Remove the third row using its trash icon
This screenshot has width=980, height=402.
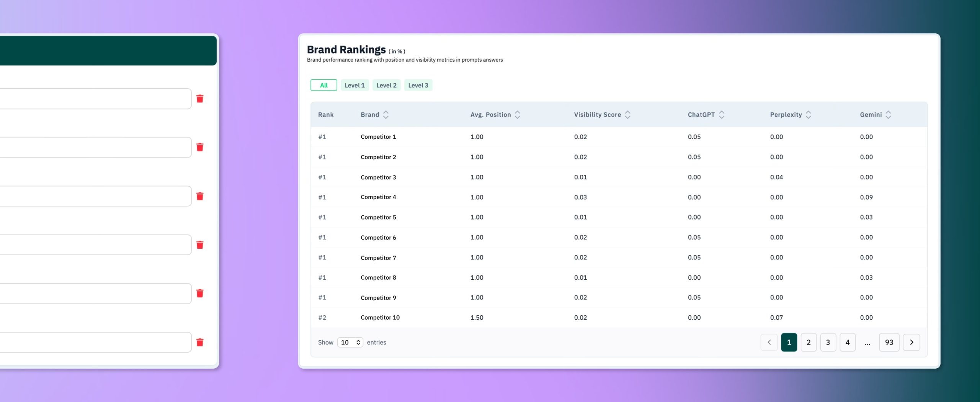coord(200,196)
